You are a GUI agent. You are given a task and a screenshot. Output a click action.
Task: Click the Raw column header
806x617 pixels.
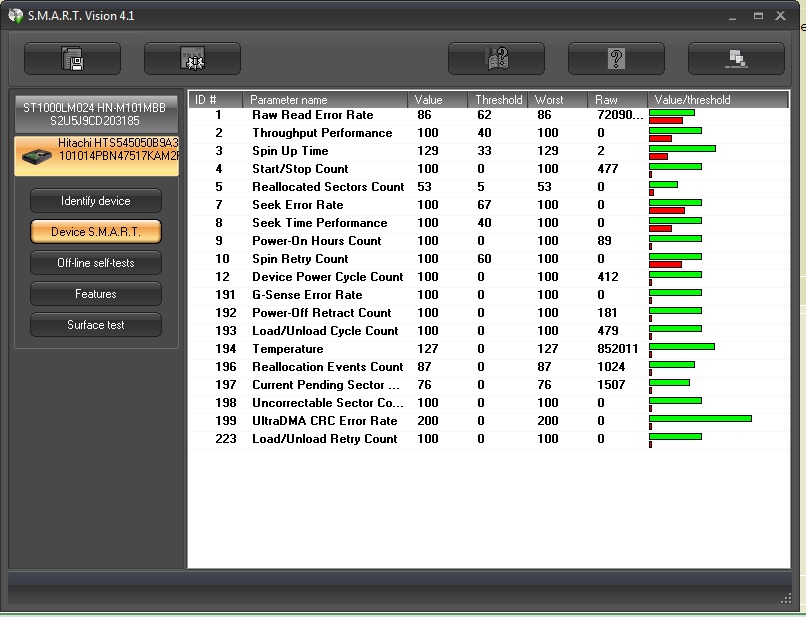pos(617,100)
